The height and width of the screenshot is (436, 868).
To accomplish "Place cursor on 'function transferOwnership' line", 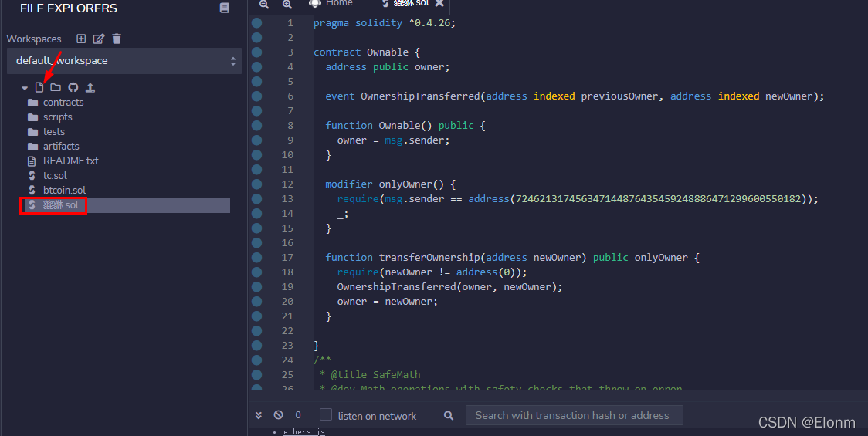I will pyautogui.click(x=512, y=257).
